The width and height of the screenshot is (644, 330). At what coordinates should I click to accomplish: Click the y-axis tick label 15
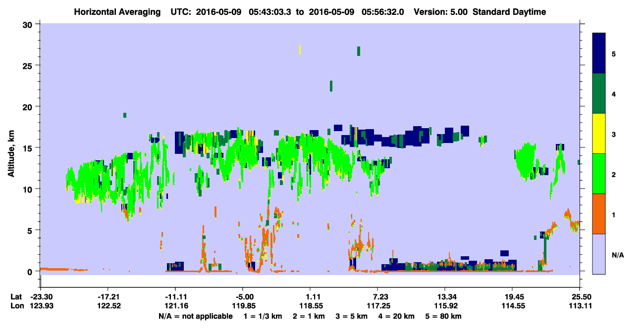(29, 147)
